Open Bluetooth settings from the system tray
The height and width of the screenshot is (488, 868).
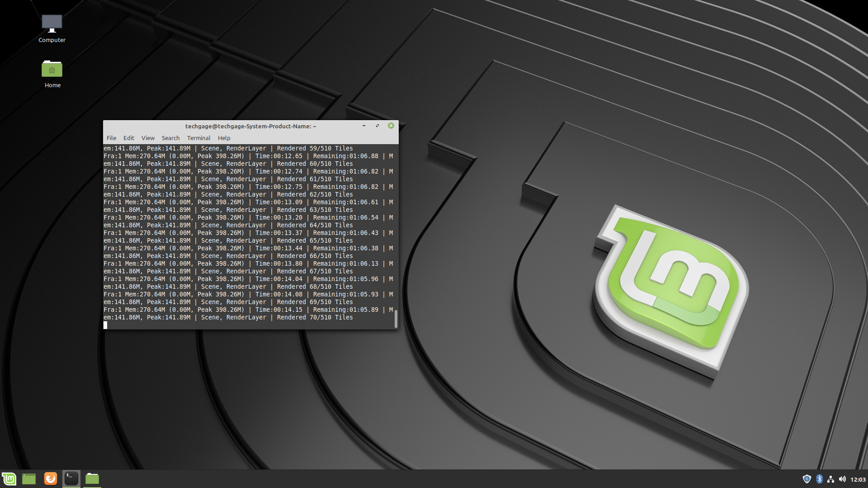820,479
